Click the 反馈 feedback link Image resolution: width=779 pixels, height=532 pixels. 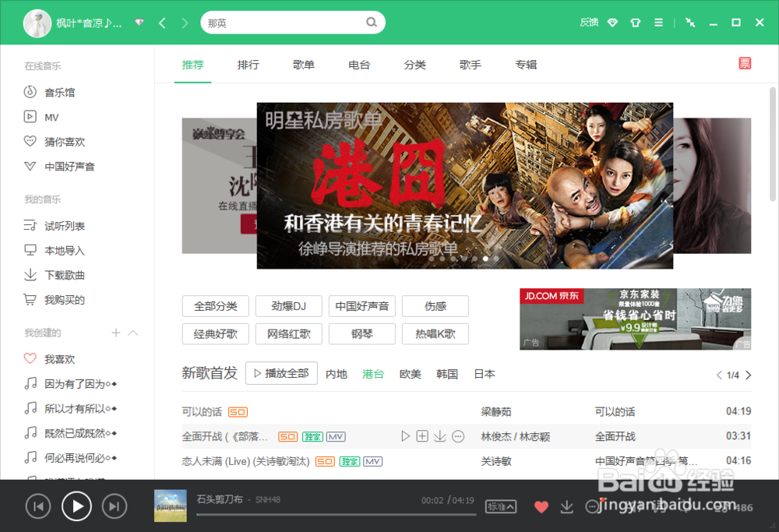tap(589, 23)
